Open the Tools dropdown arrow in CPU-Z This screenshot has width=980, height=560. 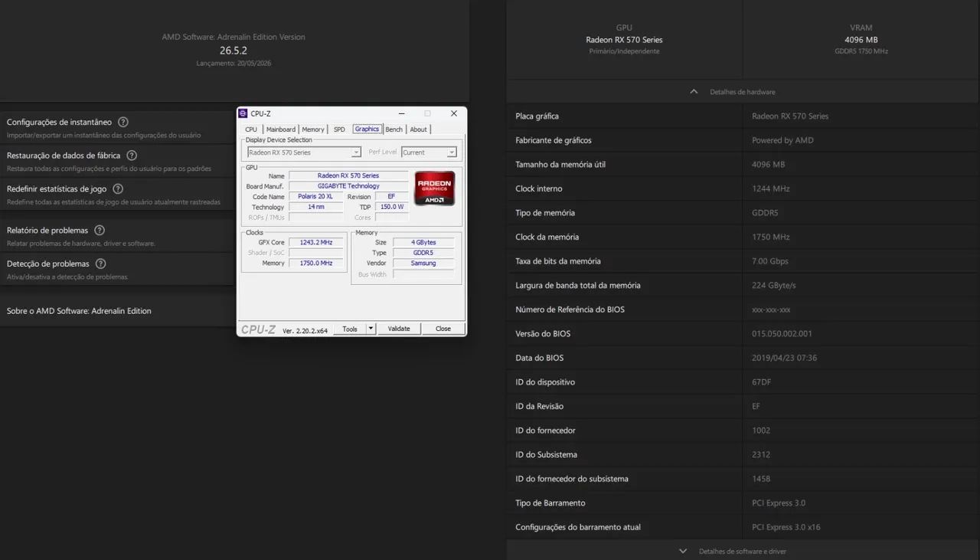point(371,329)
